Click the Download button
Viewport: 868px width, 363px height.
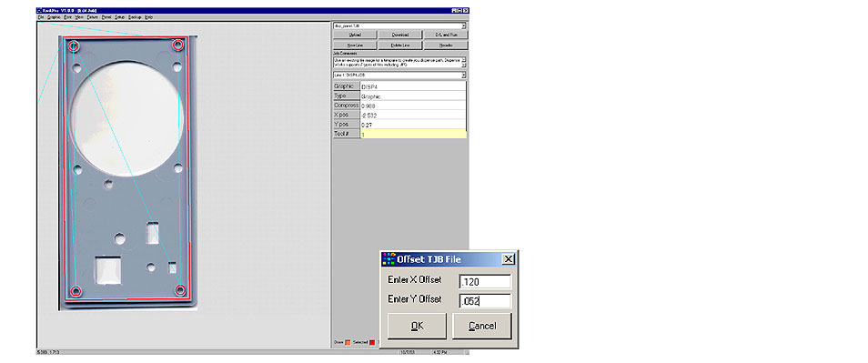(x=400, y=35)
